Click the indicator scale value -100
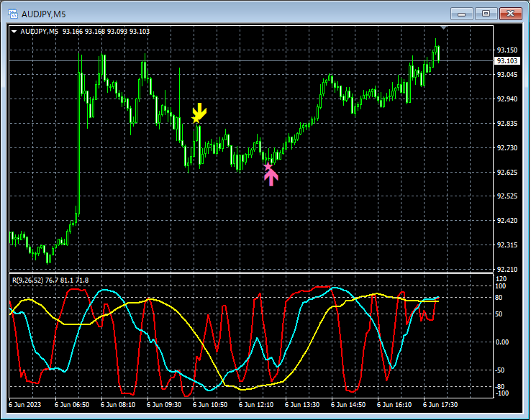 tap(502, 393)
